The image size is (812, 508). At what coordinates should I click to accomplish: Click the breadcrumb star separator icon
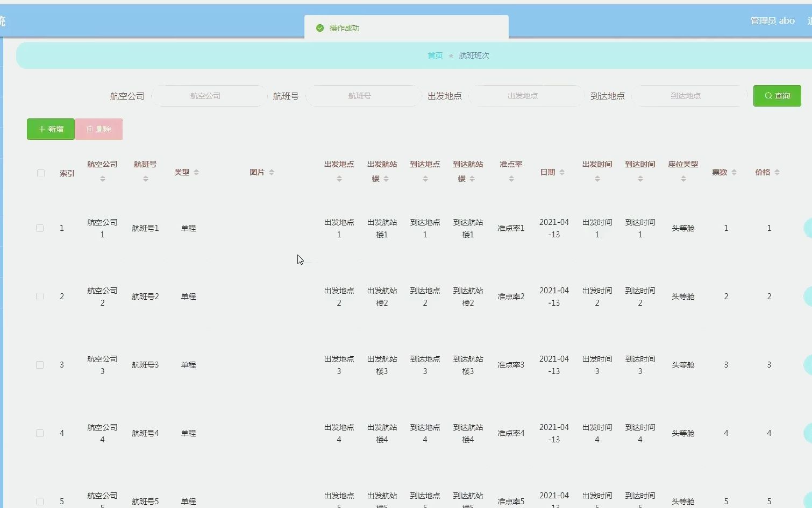pos(451,55)
